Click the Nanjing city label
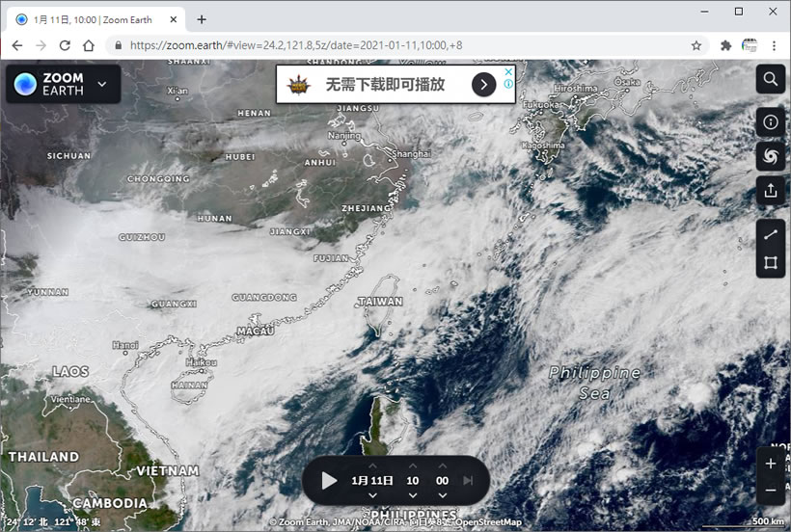This screenshot has height=532, width=791. click(344, 136)
